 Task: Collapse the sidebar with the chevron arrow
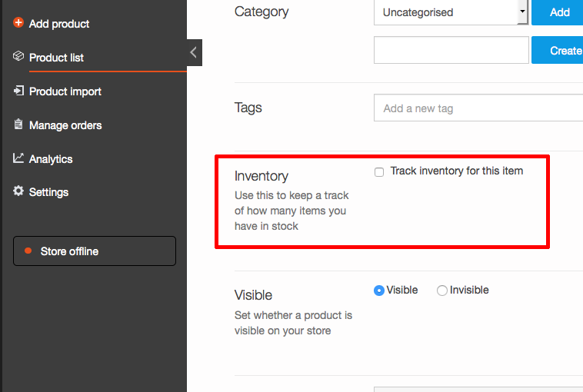coord(194,52)
